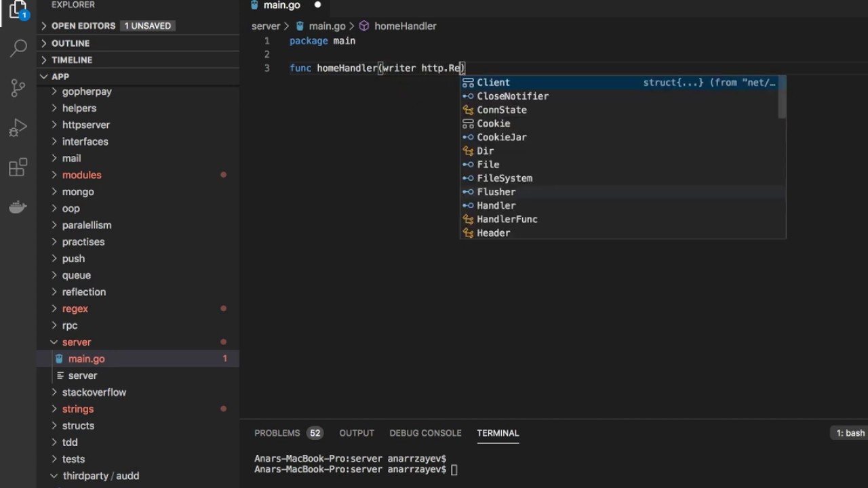Click the homeHandler breadcrumb segment

406,26
